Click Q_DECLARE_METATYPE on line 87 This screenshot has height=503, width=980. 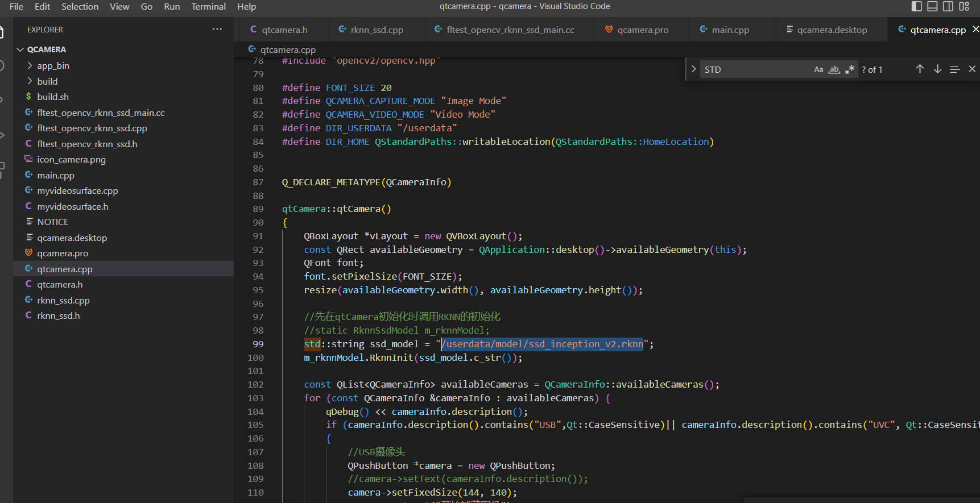click(x=331, y=182)
